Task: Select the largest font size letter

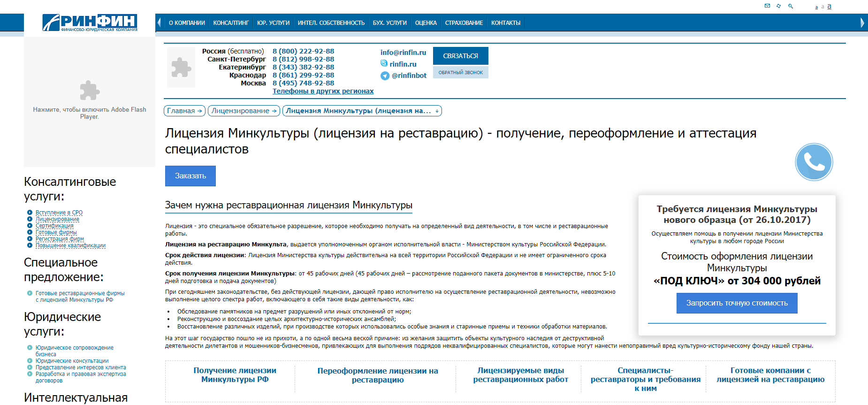Action: click(x=830, y=6)
